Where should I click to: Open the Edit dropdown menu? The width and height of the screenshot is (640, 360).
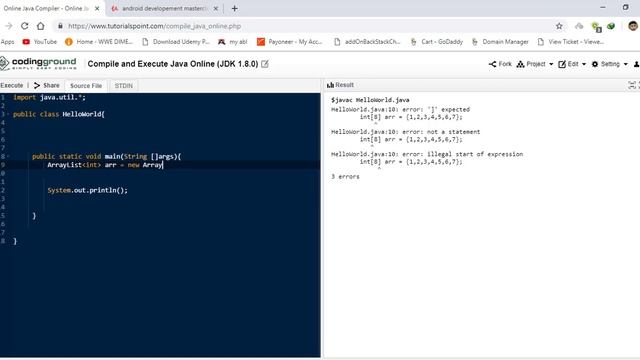[x=572, y=64]
